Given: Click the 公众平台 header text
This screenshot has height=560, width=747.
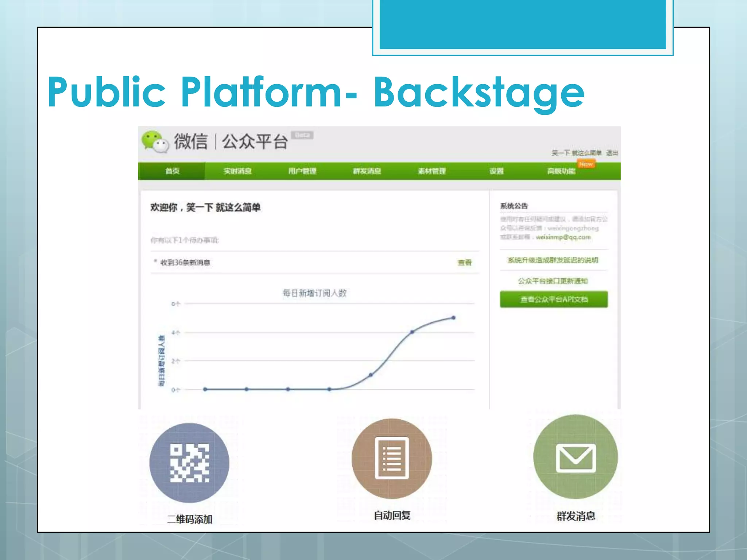Looking at the screenshot, I should pos(255,141).
